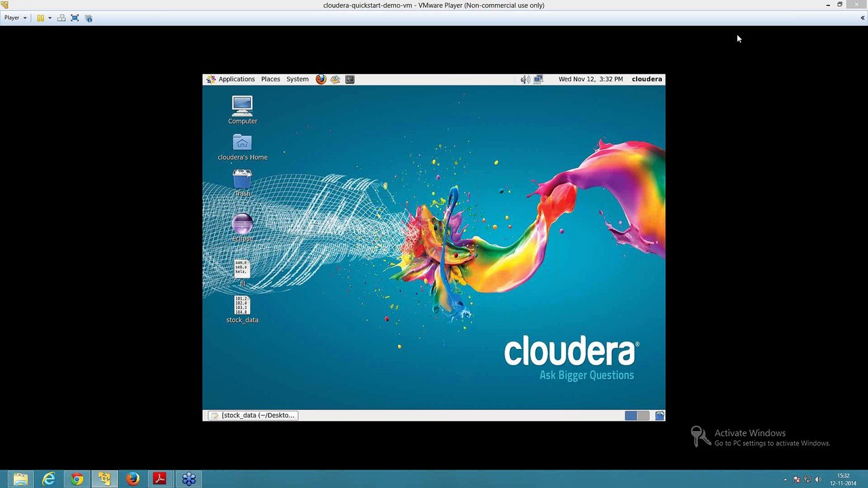Screen dimensions: 868x488
Task: Select the Eclipse desktop icon
Action: 242,224
